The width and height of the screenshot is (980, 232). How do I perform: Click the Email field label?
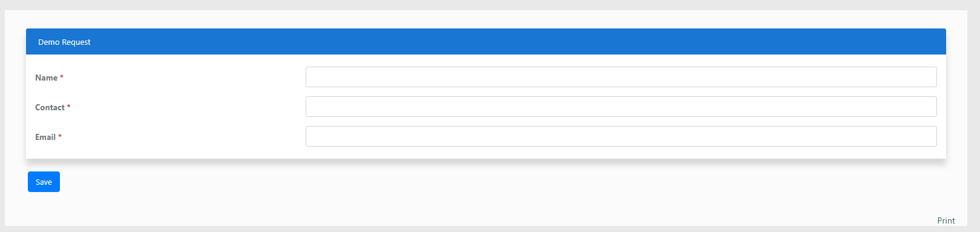[45, 137]
